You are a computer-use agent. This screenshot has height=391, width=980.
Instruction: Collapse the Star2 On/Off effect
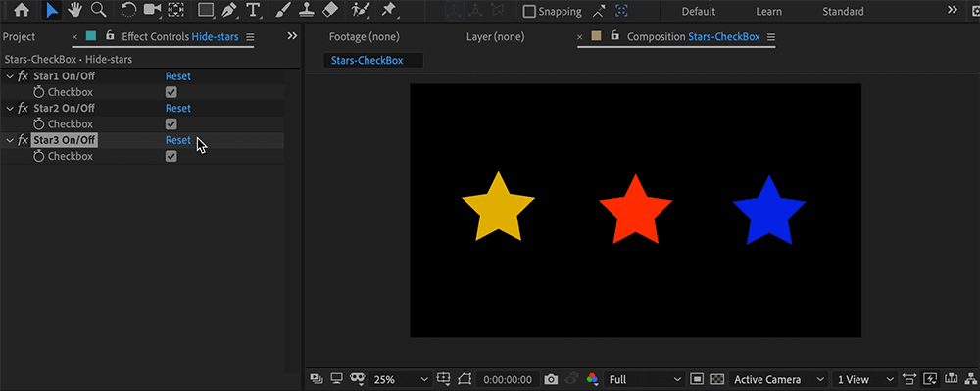click(10, 108)
